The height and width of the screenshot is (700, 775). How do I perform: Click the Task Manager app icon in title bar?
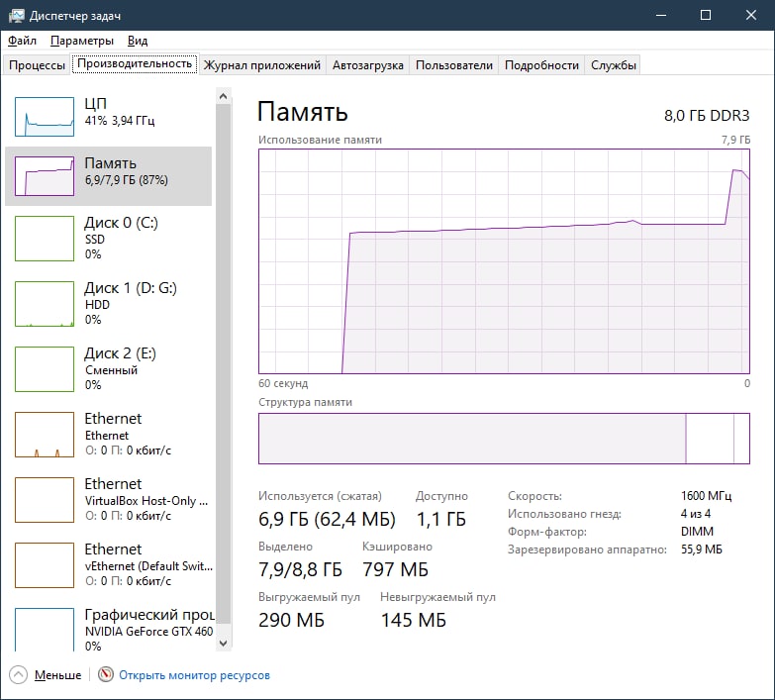(16, 15)
